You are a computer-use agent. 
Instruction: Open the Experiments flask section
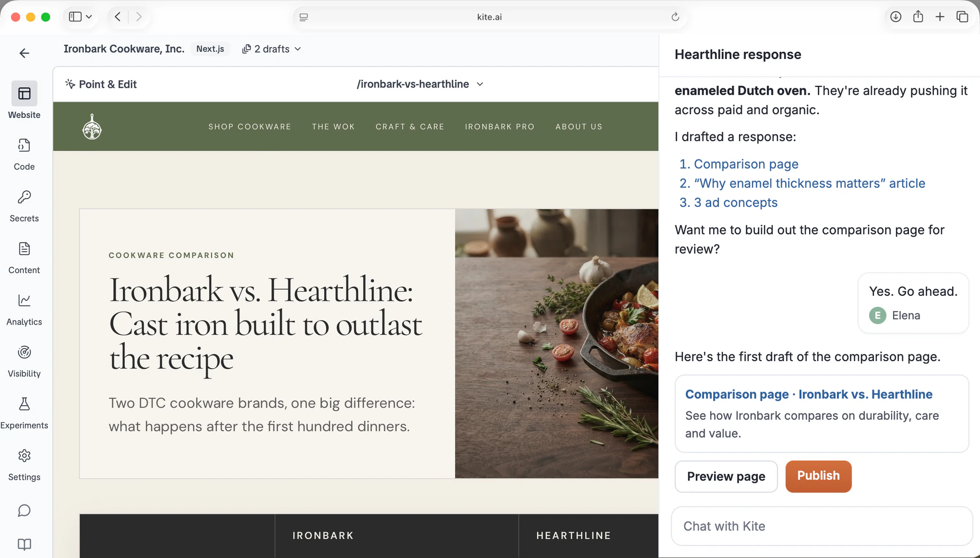click(24, 413)
